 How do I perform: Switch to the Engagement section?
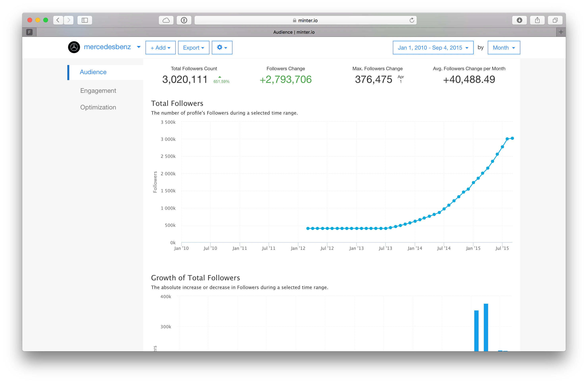(x=98, y=91)
